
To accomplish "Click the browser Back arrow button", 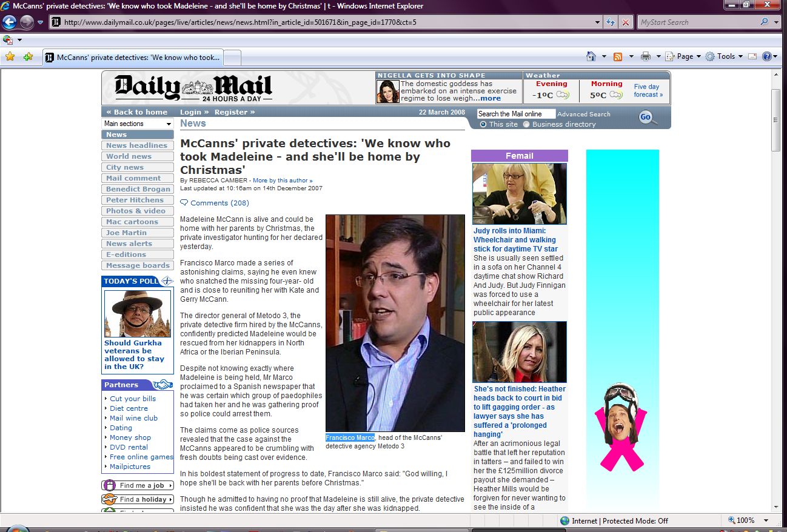I will point(9,22).
